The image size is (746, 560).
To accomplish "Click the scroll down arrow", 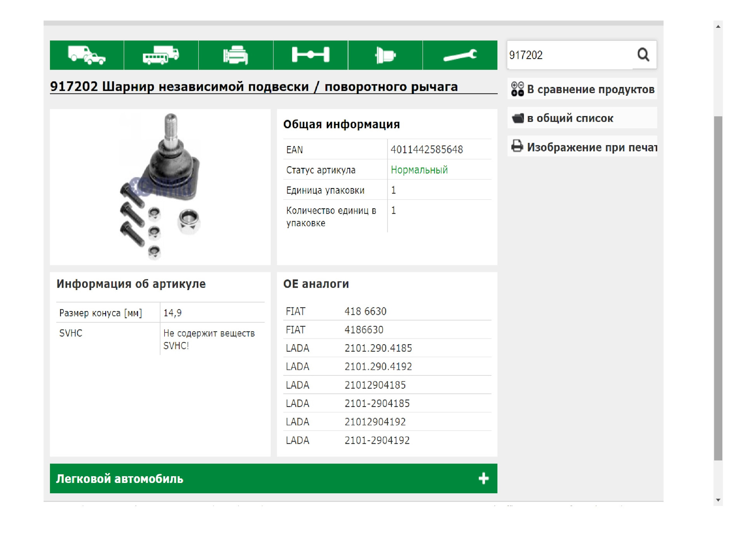I will click(x=718, y=500).
